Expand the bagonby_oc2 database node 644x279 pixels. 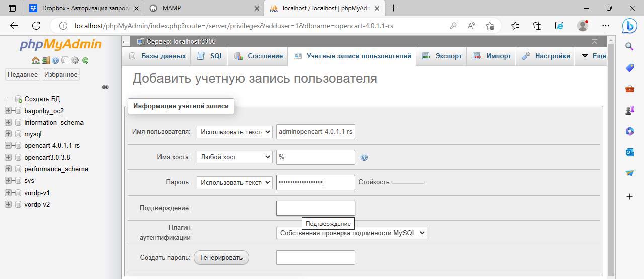tap(8, 111)
